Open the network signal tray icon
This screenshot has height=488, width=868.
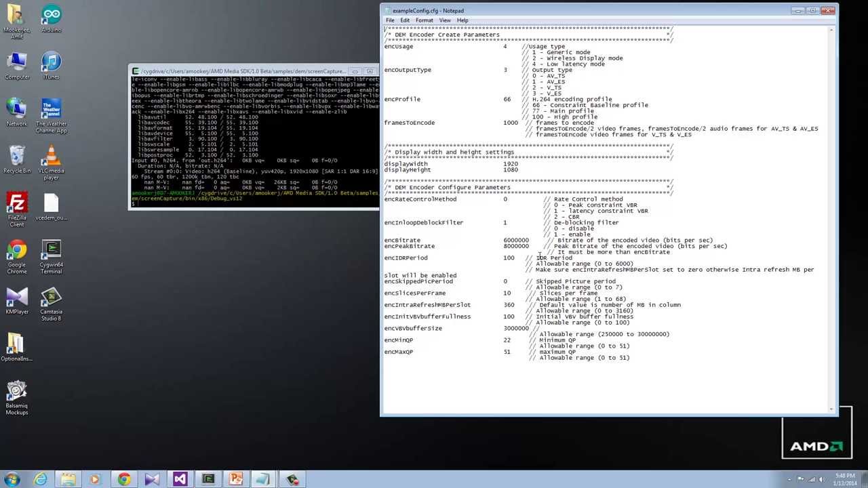click(812, 479)
